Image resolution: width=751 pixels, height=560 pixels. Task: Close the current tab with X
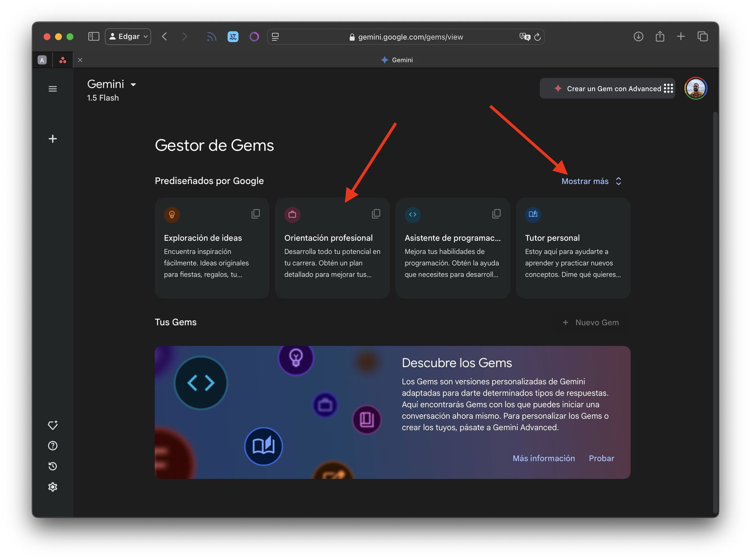[80, 60]
